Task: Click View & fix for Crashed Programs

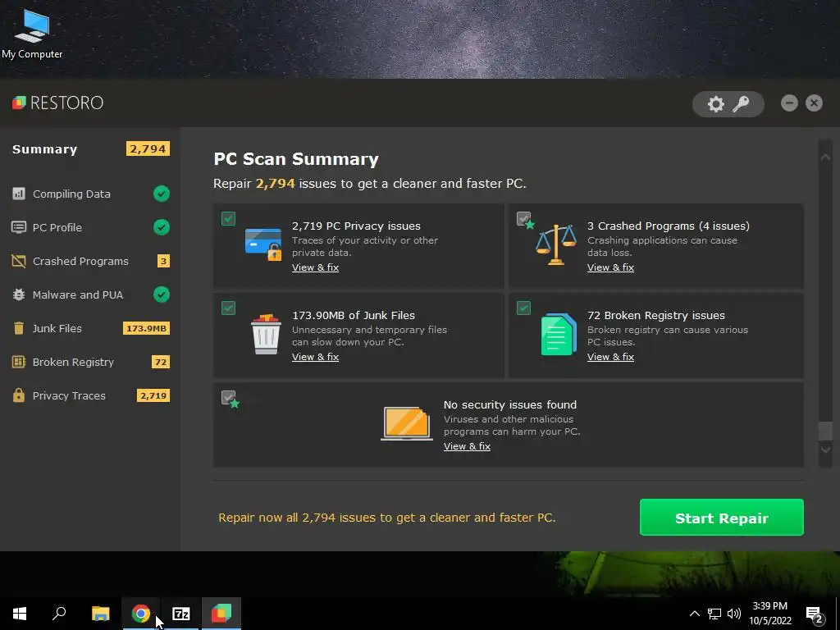Action: [x=610, y=267]
